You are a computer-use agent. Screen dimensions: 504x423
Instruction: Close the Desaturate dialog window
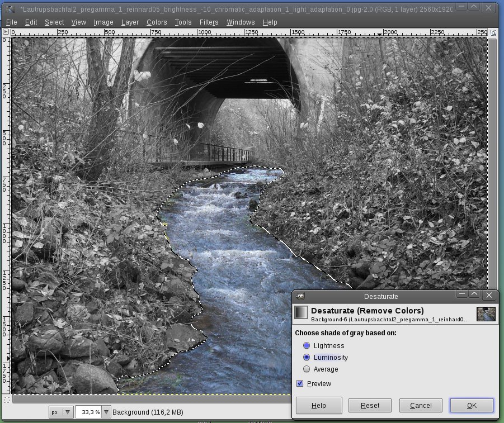(x=489, y=295)
